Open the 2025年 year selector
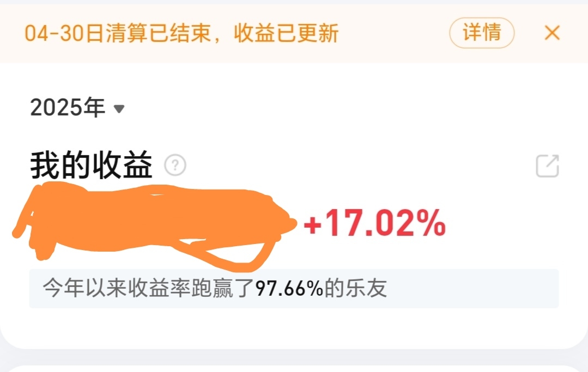 coord(77,107)
